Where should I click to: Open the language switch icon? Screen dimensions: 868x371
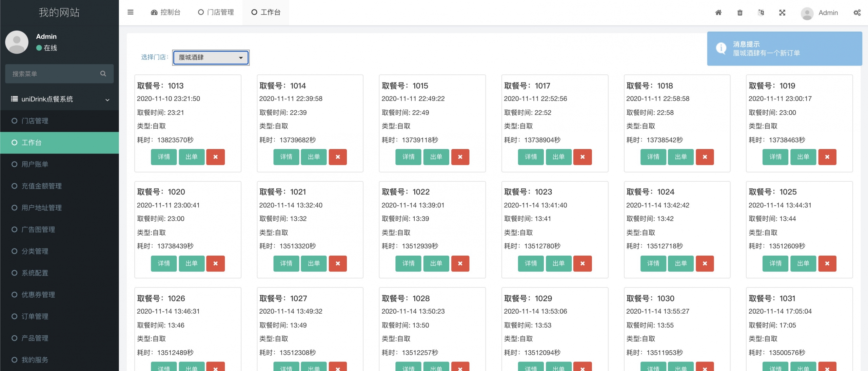coord(761,13)
